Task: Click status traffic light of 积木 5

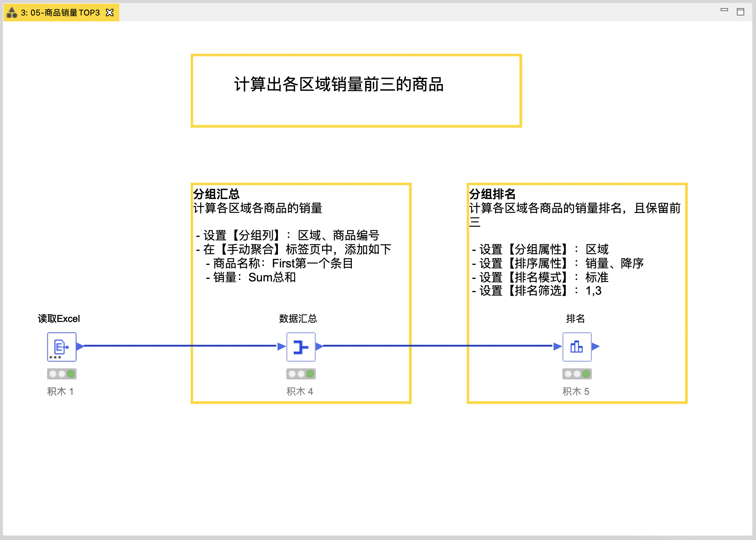Action: point(577,374)
